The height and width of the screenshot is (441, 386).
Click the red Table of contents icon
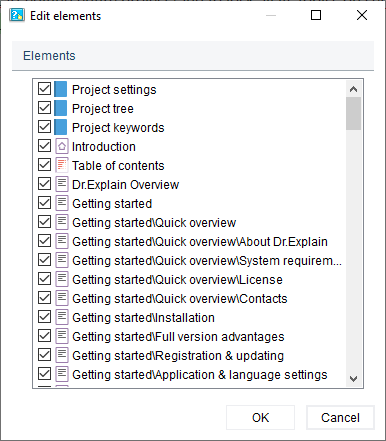click(x=62, y=165)
